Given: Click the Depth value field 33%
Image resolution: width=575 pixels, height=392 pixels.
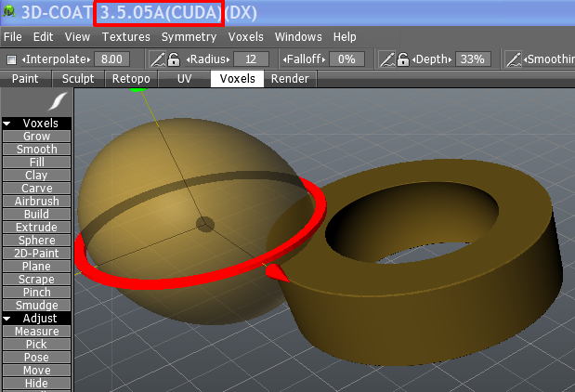Looking at the screenshot, I should point(473,59).
